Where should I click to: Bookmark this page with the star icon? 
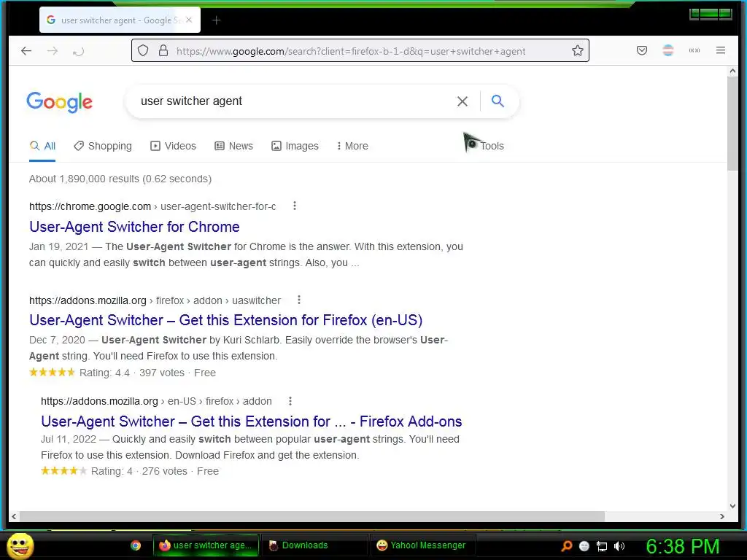click(x=578, y=50)
